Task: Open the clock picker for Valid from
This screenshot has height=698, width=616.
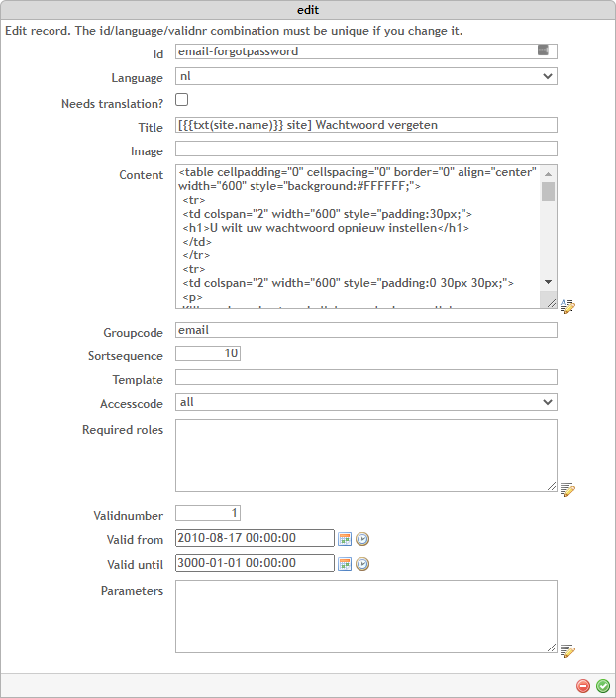Action: 362,539
